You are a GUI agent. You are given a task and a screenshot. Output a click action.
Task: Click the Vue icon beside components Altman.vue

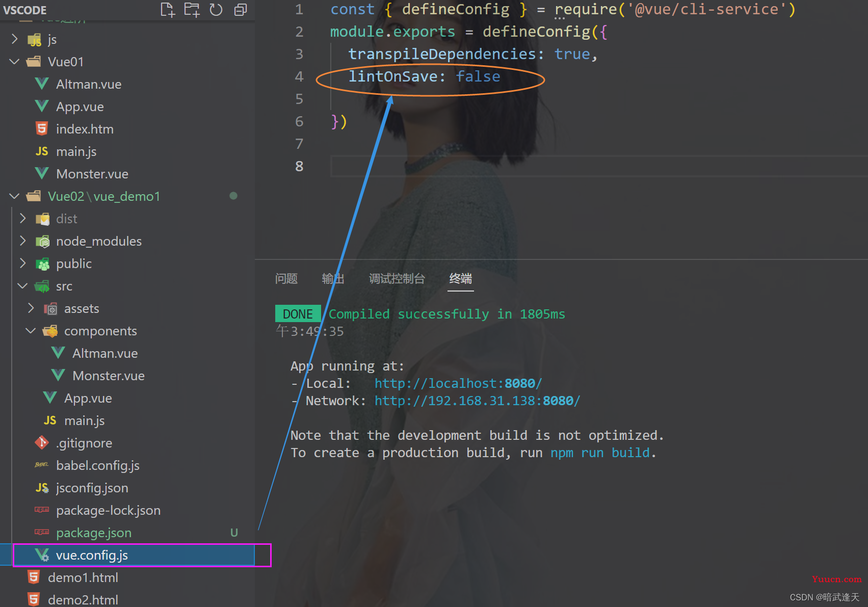(59, 353)
